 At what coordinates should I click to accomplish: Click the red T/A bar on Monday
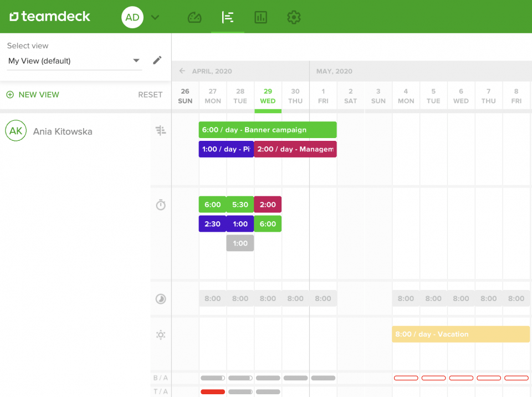(x=213, y=391)
